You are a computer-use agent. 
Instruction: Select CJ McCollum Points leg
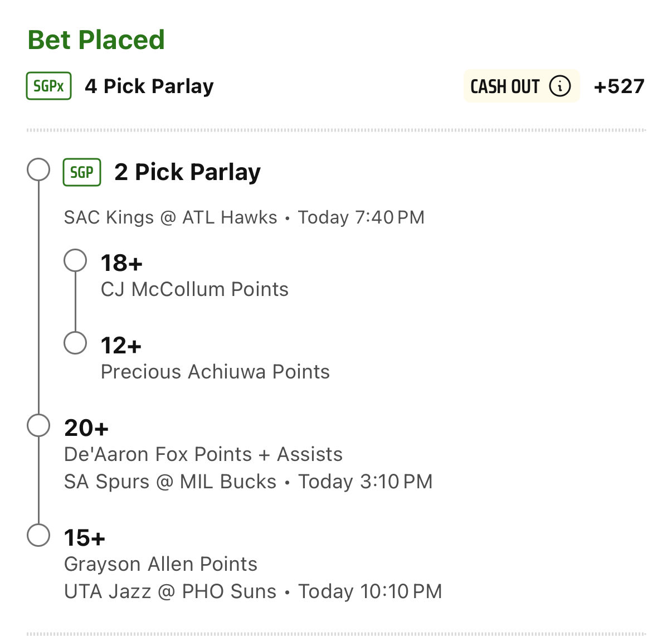(x=194, y=289)
